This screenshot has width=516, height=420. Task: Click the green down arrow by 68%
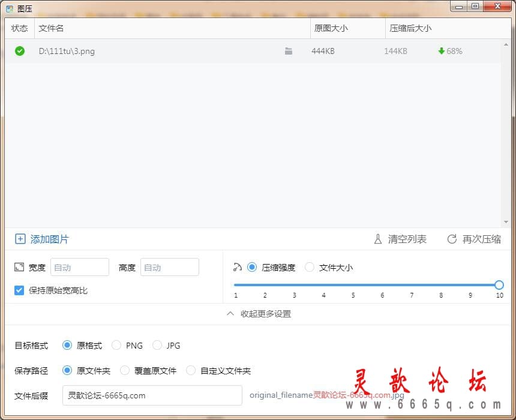coord(441,51)
